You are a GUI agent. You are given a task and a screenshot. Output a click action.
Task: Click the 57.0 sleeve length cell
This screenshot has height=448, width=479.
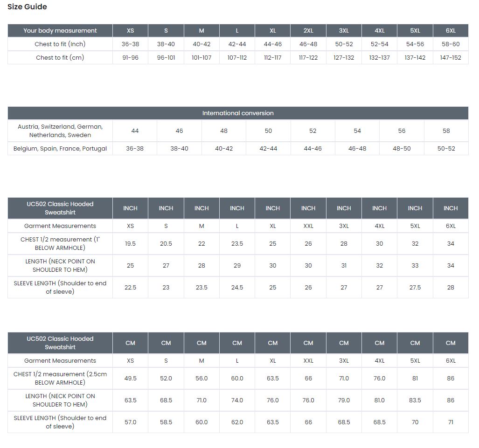click(x=130, y=422)
